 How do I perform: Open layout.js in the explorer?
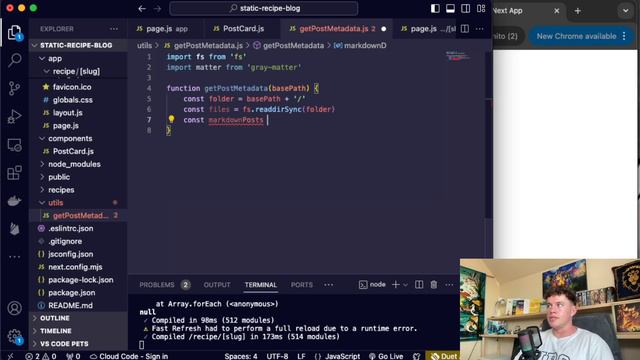pyautogui.click(x=78, y=113)
